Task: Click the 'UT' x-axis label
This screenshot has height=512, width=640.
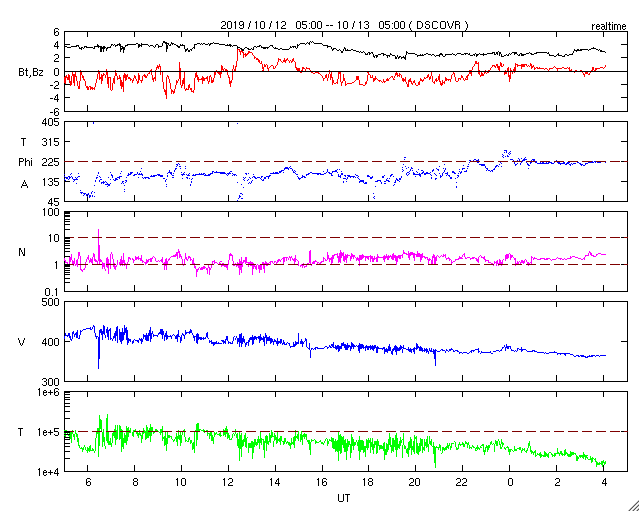Action: (x=344, y=498)
